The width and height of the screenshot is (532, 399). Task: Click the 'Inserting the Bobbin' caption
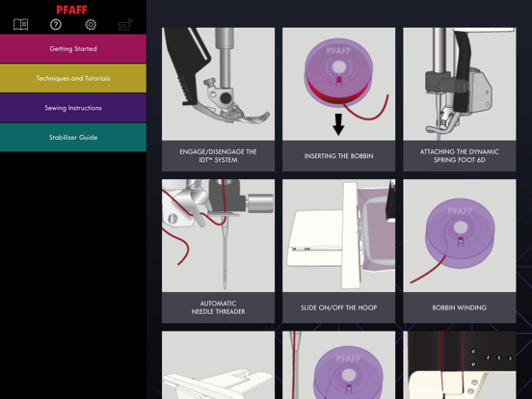point(338,156)
